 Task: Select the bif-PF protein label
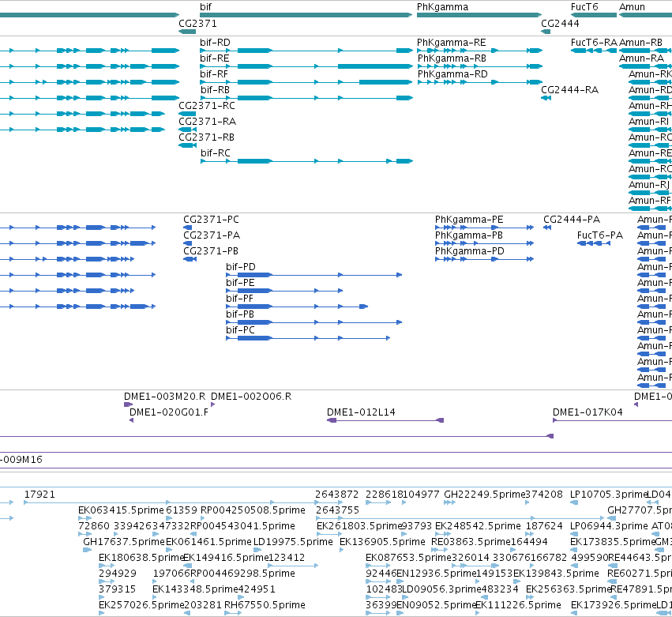point(239,299)
